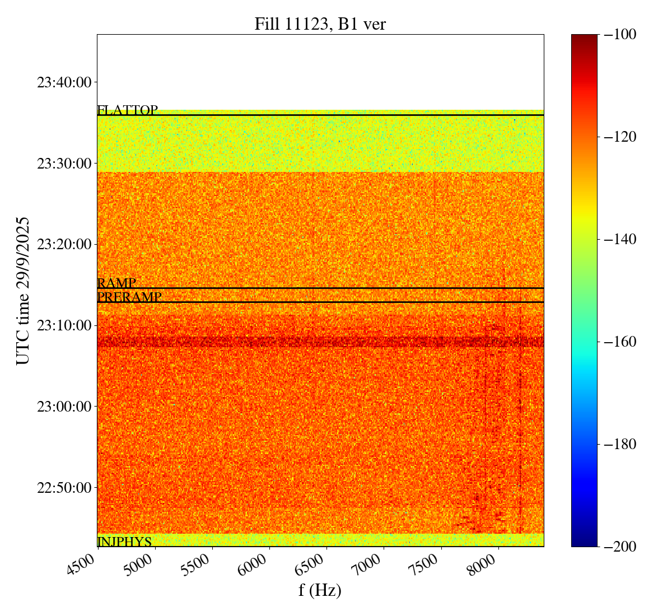Image resolution: width=672 pixels, height=616 pixels.
Task: Select the FLATTOP phase marker label
Action: tap(127, 110)
